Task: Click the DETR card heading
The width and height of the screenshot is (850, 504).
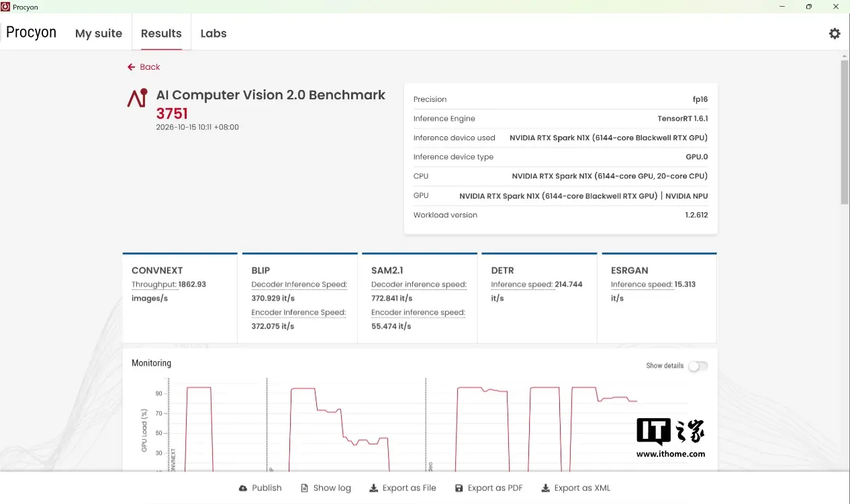Action: (502, 270)
